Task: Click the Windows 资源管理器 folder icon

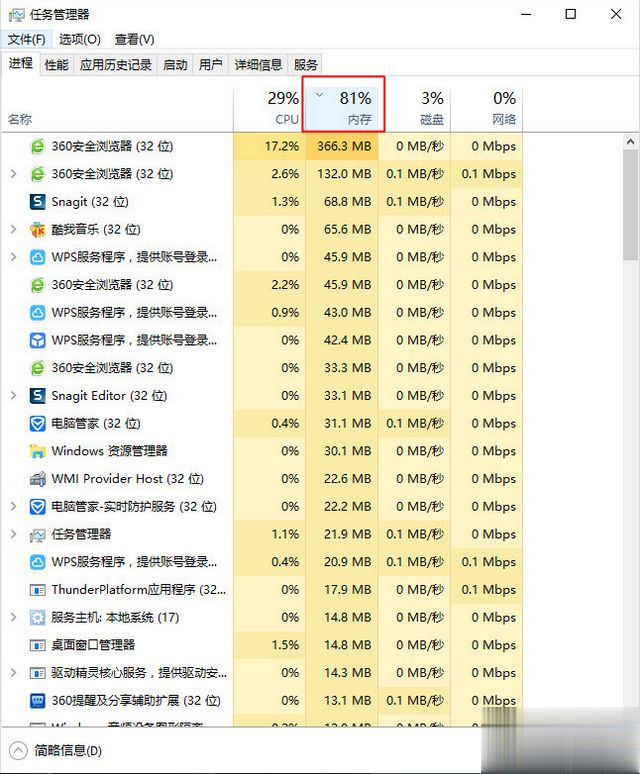Action: (x=38, y=451)
